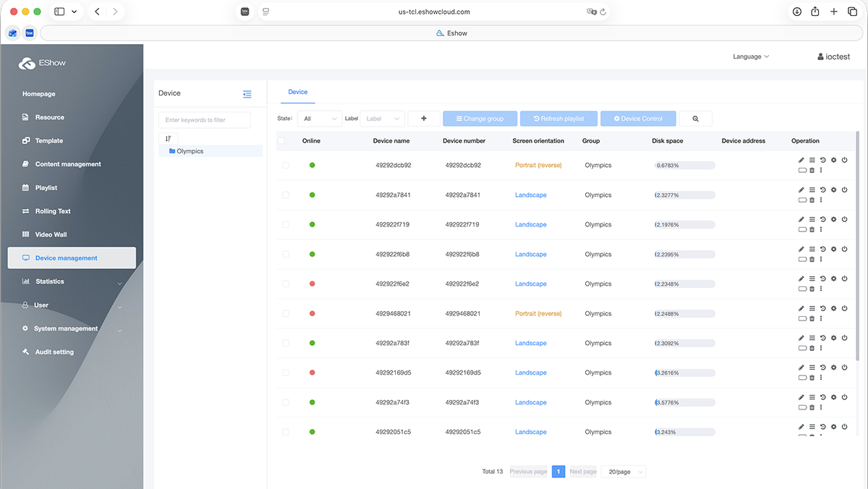
Task: Click the sort icon above Olympics folder
Action: [168, 138]
